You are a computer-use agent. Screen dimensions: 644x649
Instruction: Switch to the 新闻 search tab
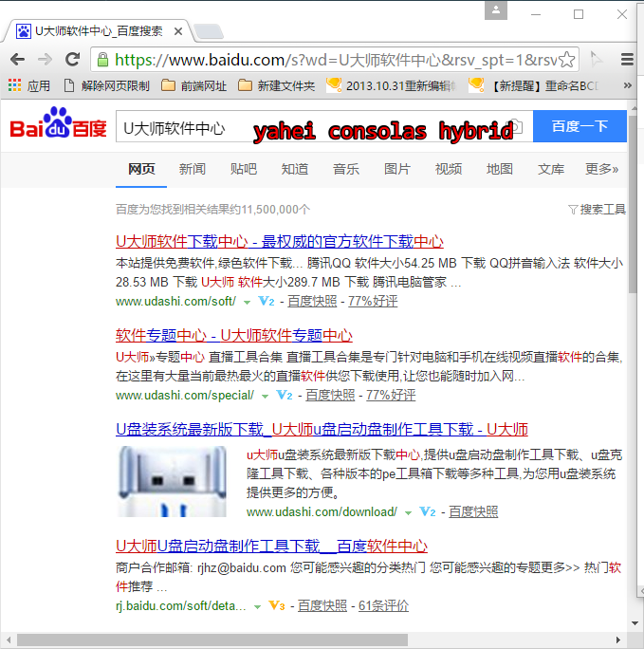coord(193,169)
